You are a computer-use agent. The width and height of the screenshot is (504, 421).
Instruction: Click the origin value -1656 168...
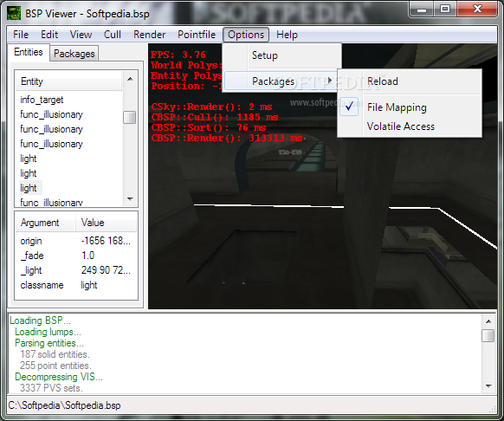coord(106,241)
